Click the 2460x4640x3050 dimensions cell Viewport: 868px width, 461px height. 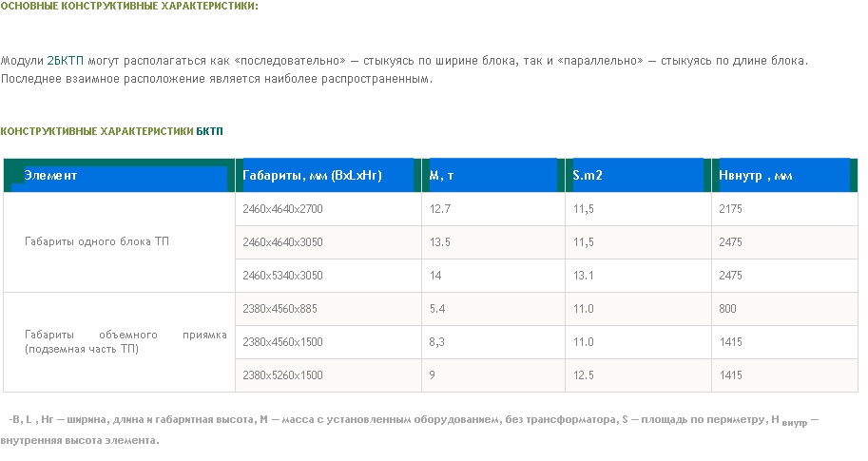tap(283, 242)
